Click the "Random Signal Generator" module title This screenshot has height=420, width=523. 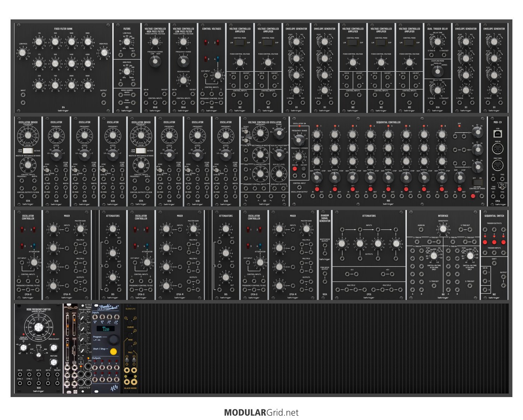click(325, 218)
